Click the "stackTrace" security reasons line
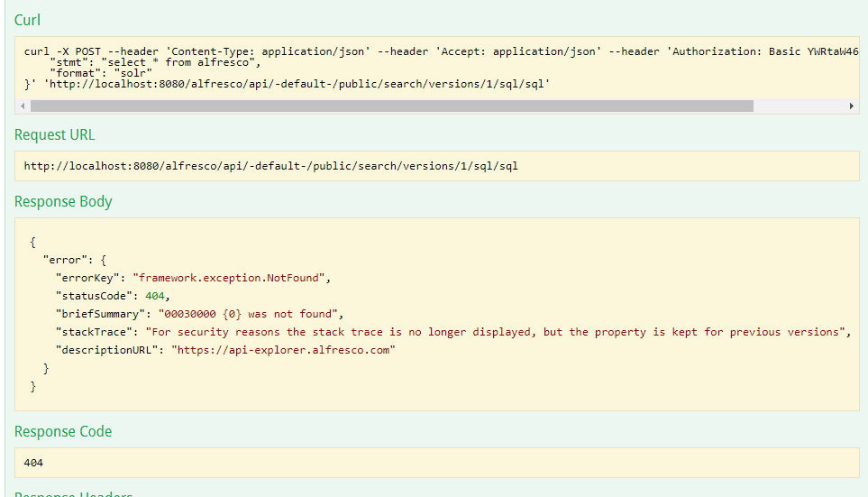Viewport: 868px width, 497px height. (x=452, y=333)
